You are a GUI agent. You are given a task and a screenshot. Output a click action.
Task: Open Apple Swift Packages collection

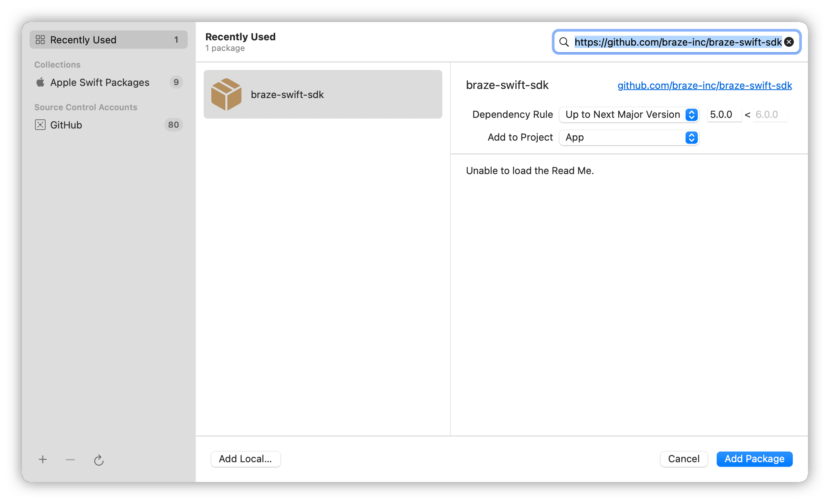click(x=109, y=82)
